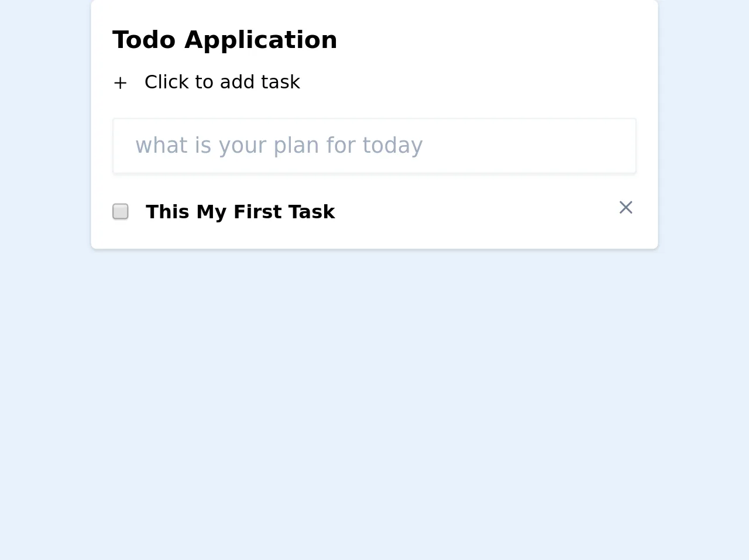
Task: Hit the plus sign beside 'Click to add task'
Action: coord(120,83)
